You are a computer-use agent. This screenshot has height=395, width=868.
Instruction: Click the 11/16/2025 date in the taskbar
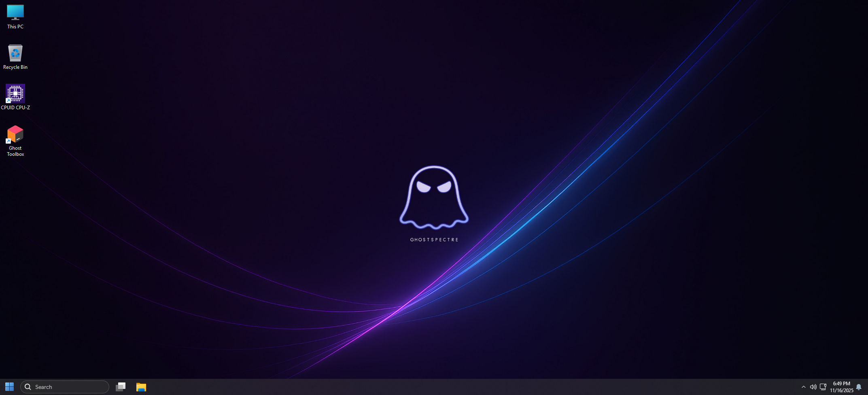tap(841, 391)
